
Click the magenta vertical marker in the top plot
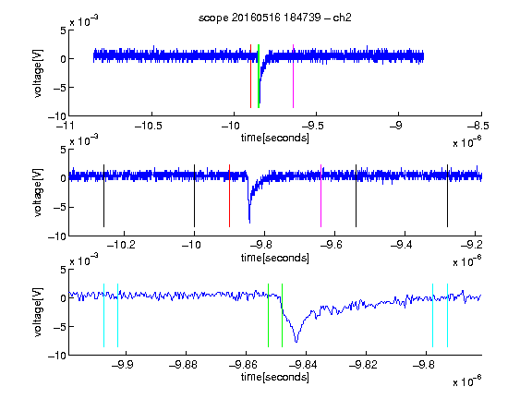[293, 76]
